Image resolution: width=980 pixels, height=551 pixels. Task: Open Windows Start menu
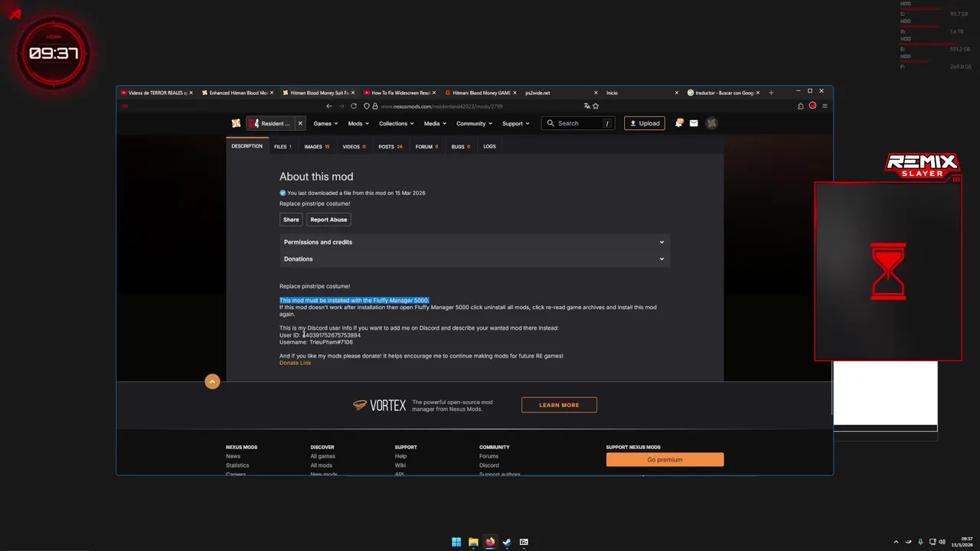coord(456,542)
